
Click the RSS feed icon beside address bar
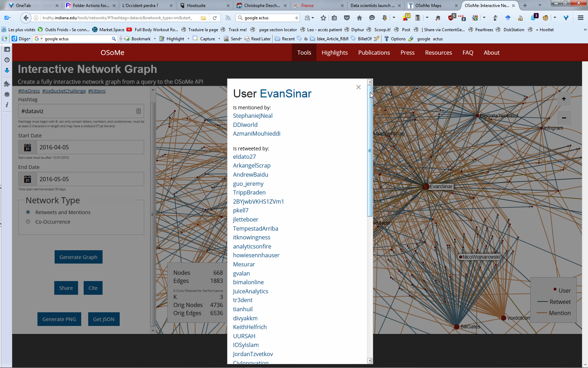(228, 18)
